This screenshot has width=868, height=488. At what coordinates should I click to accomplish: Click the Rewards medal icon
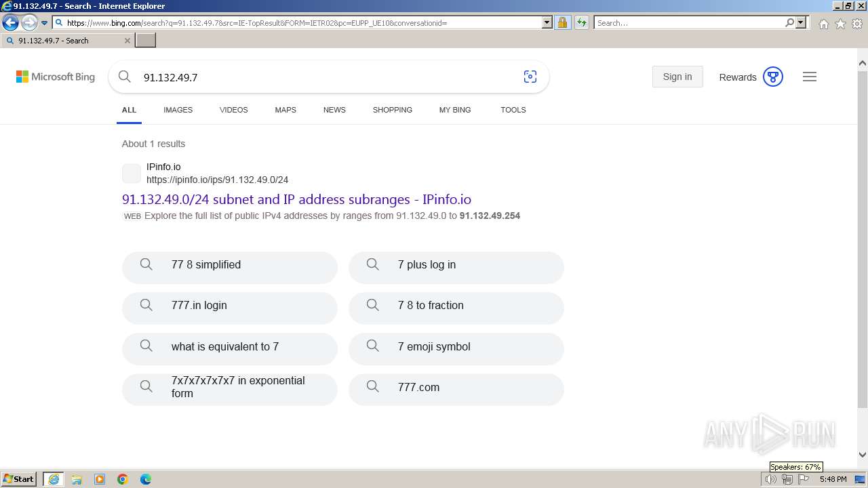(x=773, y=77)
